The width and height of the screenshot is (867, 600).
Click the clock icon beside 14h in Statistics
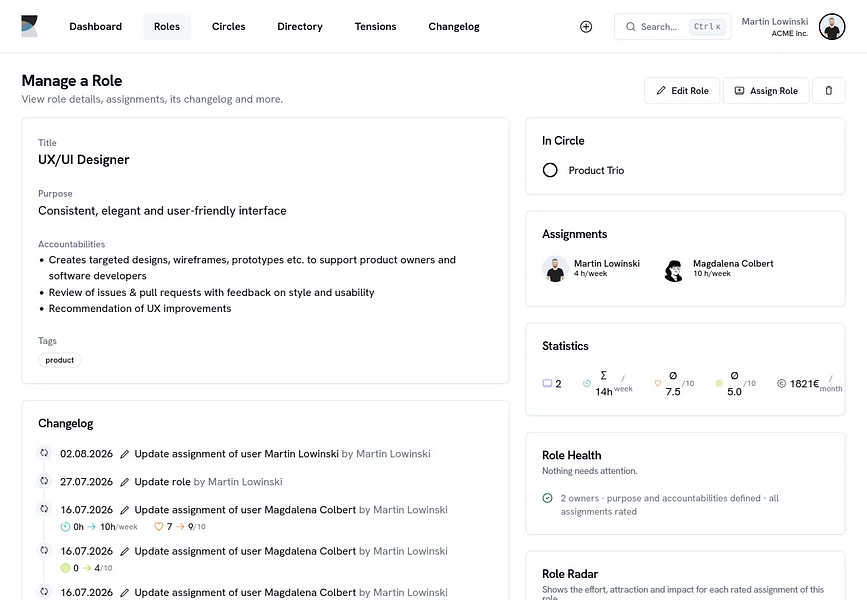tap(587, 383)
